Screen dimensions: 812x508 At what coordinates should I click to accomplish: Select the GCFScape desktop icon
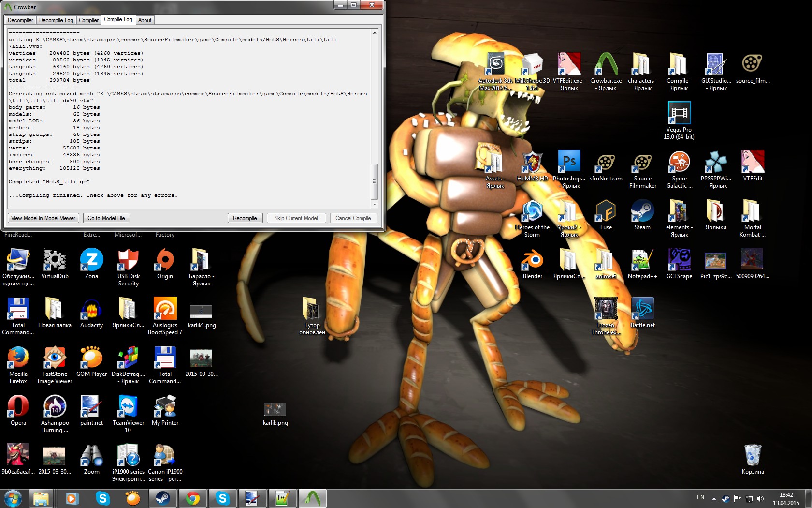coord(679,264)
